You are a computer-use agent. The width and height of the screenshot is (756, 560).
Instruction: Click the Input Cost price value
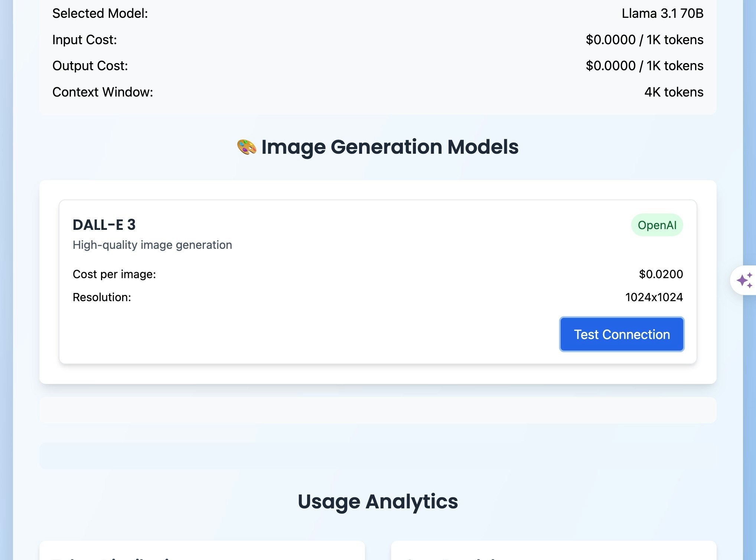pos(644,40)
